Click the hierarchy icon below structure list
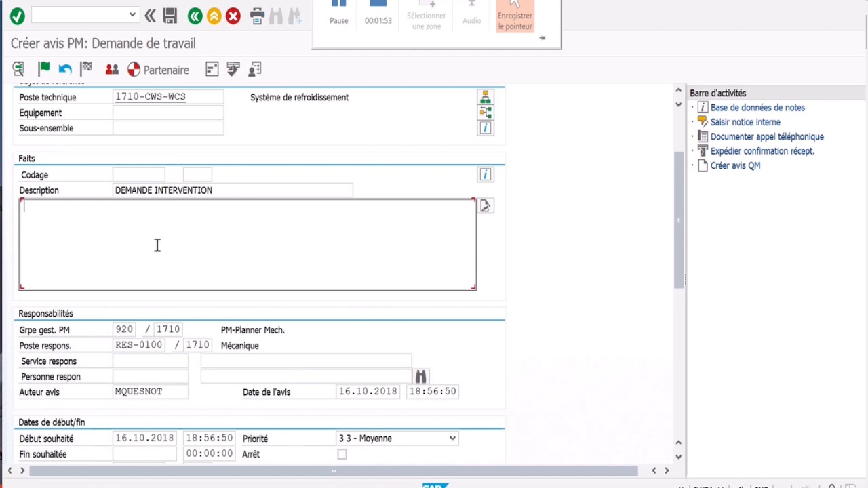Image resolution: width=868 pixels, height=488 pixels. point(486,112)
